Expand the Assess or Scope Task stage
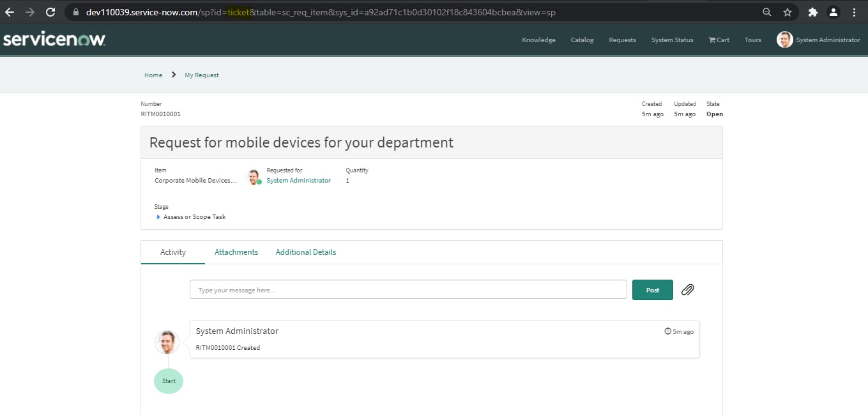868x415 pixels. tap(158, 217)
